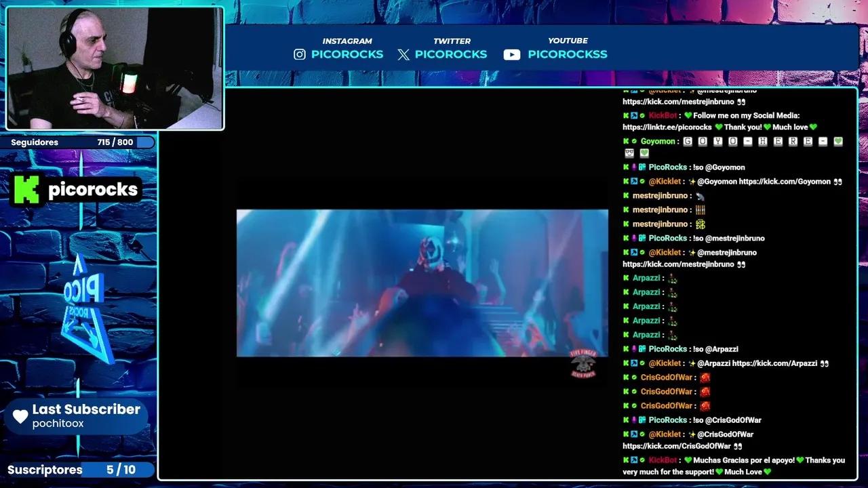This screenshot has height=488, width=868.
Task: Click the white heart icon by Last Subscriber
Action: pyautogui.click(x=20, y=416)
